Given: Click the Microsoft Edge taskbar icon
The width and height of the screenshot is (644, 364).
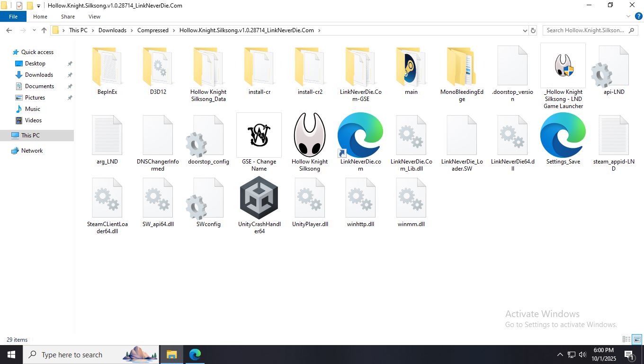Looking at the screenshot, I should pyautogui.click(x=195, y=355).
